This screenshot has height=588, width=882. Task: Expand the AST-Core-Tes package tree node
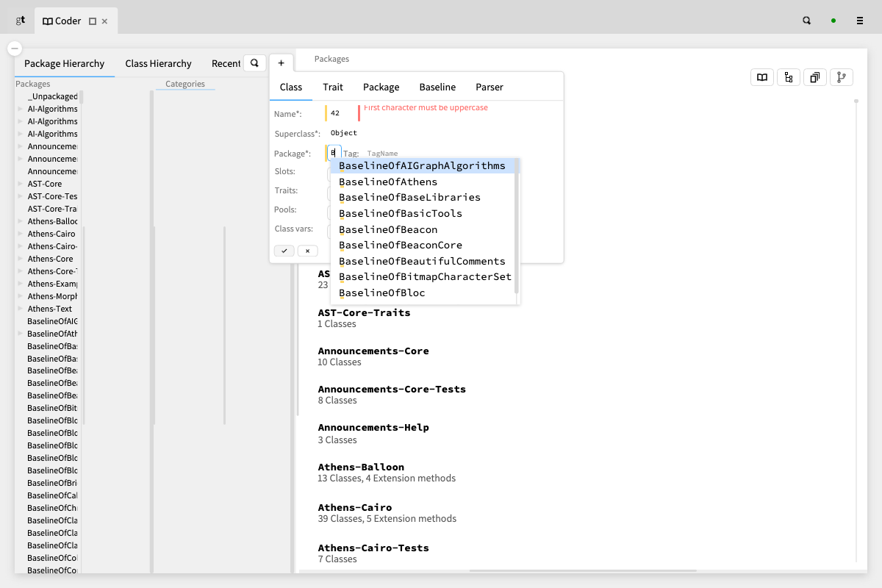(21, 196)
